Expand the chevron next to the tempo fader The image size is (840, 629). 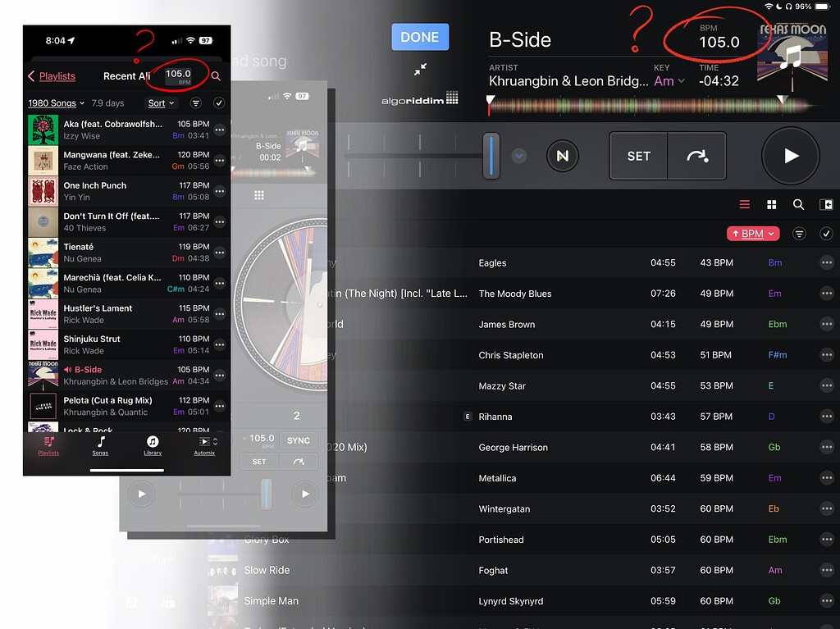(518, 156)
